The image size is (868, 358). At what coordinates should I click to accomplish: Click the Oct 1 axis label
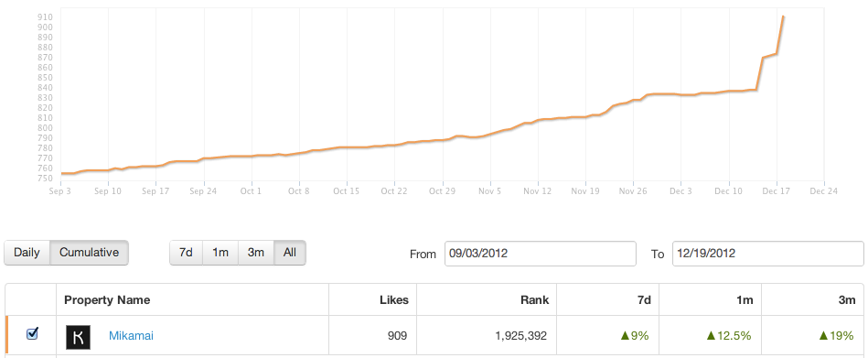pyautogui.click(x=251, y=190)
